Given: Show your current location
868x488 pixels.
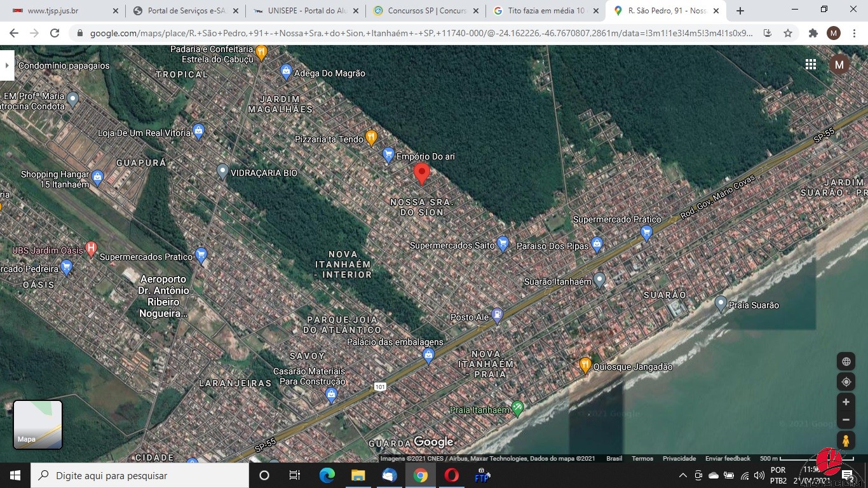Looking at the screenshot, I should [x=846, y=382].
